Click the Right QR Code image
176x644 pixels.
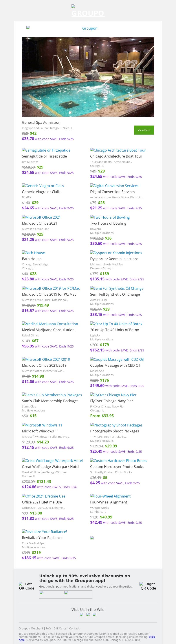pos(148,586)
